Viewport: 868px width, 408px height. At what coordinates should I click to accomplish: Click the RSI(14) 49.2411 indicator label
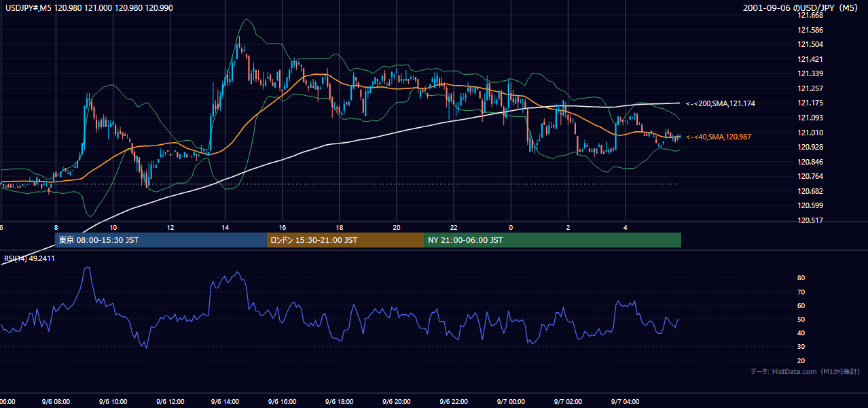coord(30,258)
